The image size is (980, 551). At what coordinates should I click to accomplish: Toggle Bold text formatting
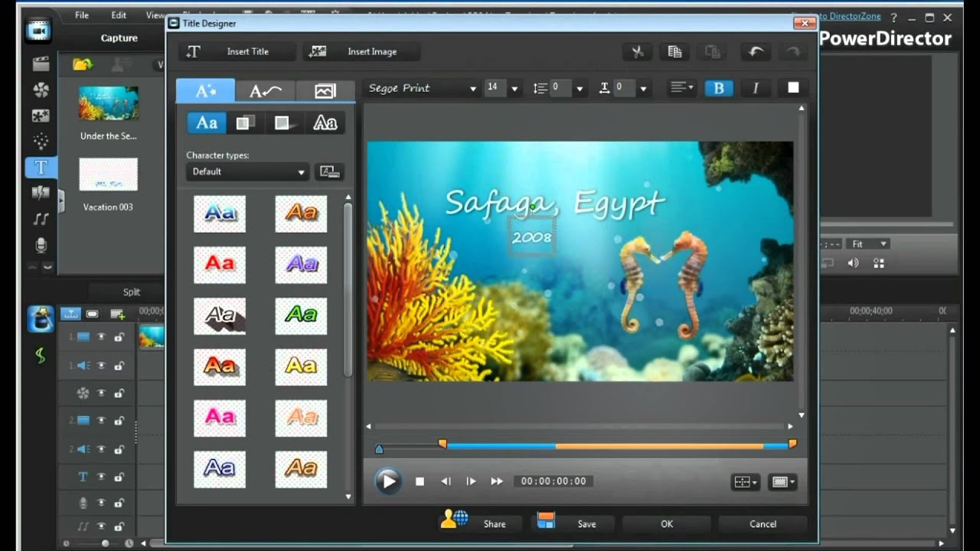point(718,88)
